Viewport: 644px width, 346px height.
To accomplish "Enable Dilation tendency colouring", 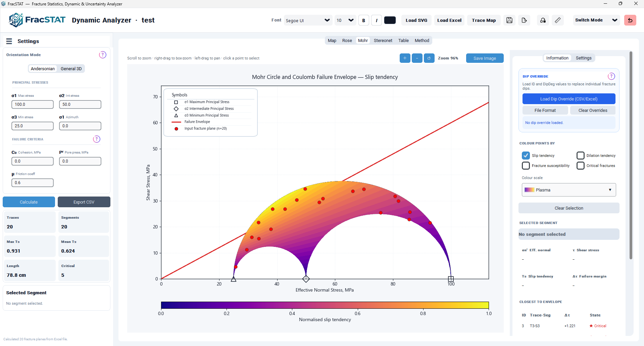I will [x=580, y=156].
